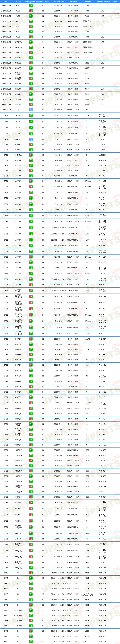
Task: Click the Pojemność silnika column header
Action: (43, 2)
